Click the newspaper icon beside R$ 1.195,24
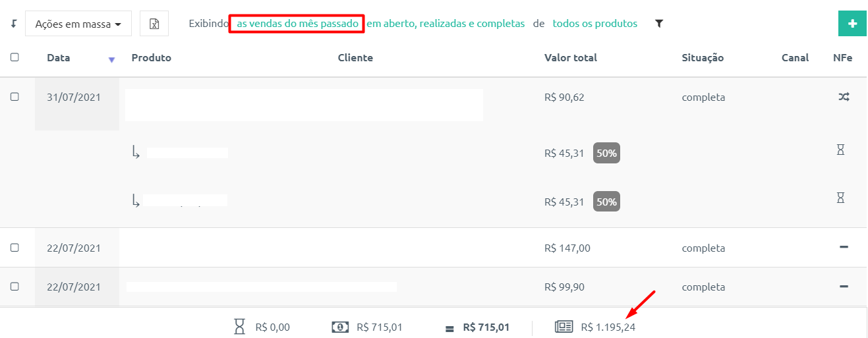868x338 pixels. [x=564, y=327]
